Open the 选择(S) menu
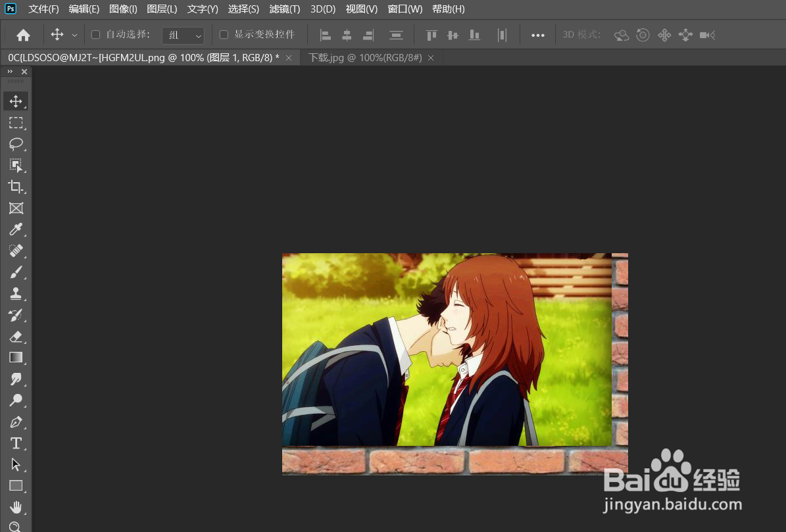Viewport: 786px width, 532px height. 243,9
